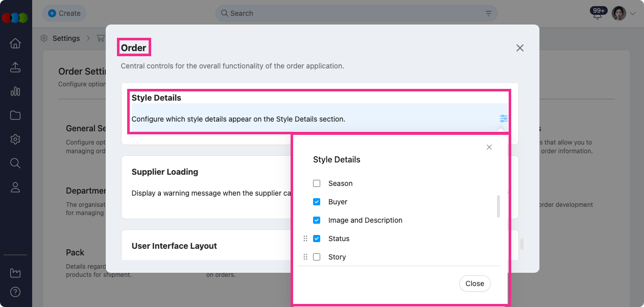644x307 pixels.
Task: Click the Create button
Action: pyautogui.click(x=64, y=13)
